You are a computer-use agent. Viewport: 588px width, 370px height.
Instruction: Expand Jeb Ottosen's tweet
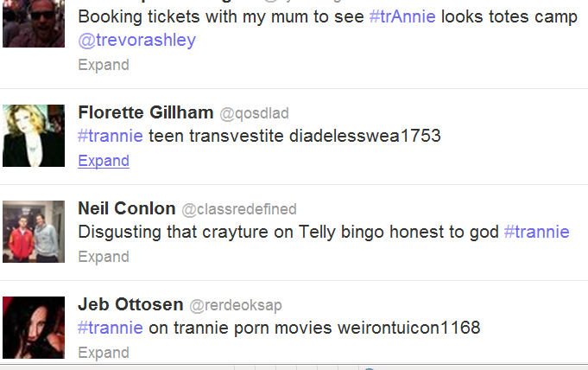(x=104, y=353)
